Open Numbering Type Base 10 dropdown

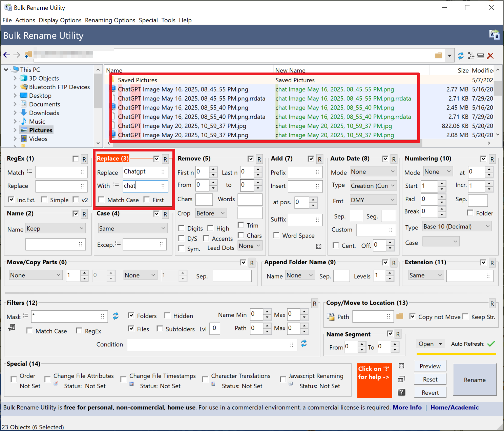(457, 226)
